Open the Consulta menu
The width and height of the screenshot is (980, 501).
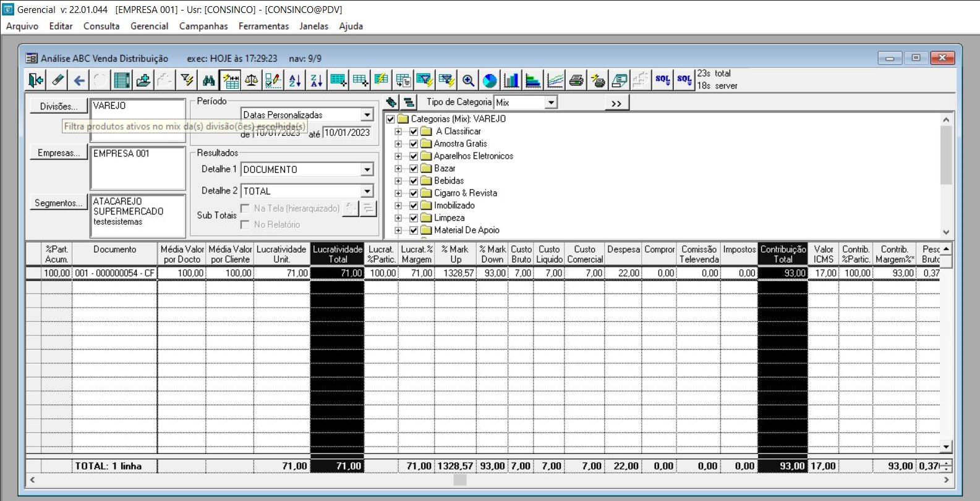point(101,26)
